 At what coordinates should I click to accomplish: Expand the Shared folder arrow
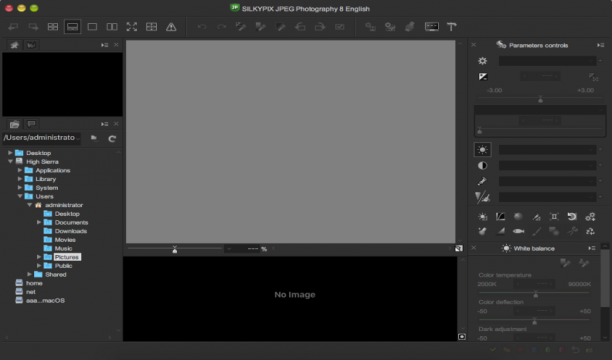tap(29, 274)
